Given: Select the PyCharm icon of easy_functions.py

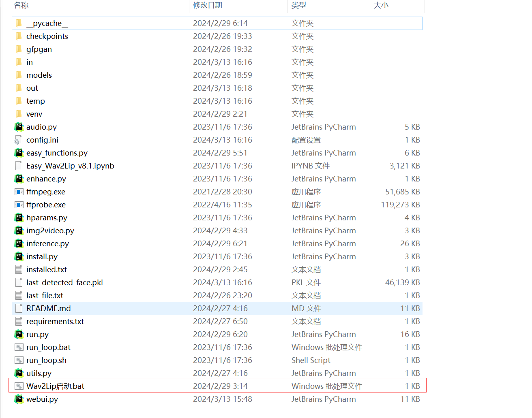Looking at the screenshot, I should click(x=19, y=153).
